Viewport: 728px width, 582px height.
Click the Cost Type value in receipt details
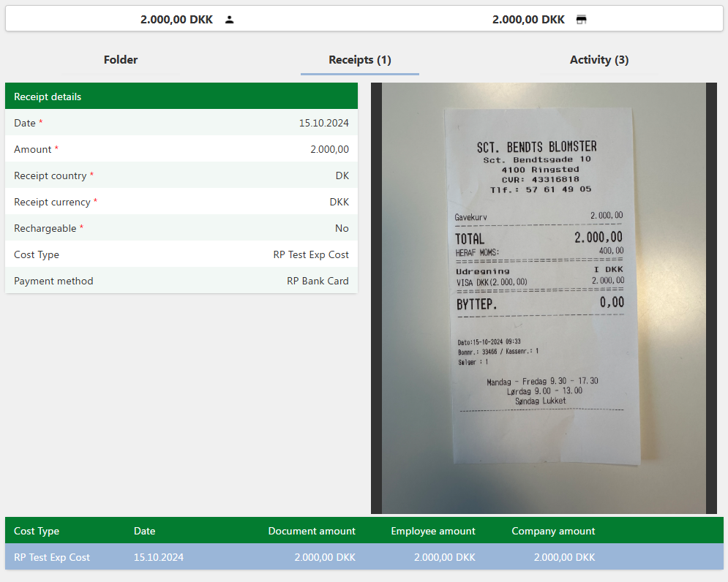311,254
